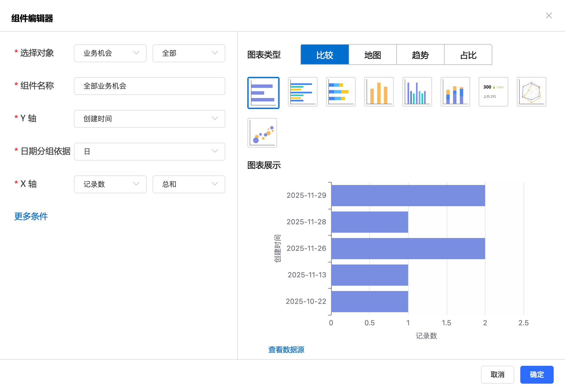
Task: Switch to the 地图 chart type tab
Action: pos(372,55)
